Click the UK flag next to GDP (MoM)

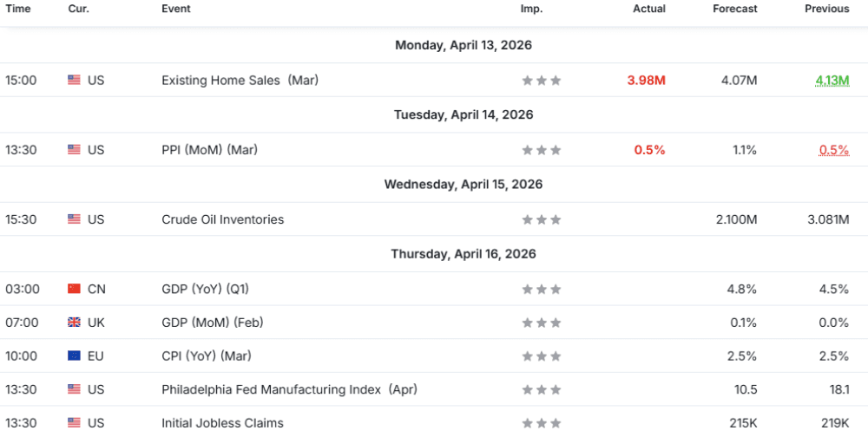coord(74,323)
